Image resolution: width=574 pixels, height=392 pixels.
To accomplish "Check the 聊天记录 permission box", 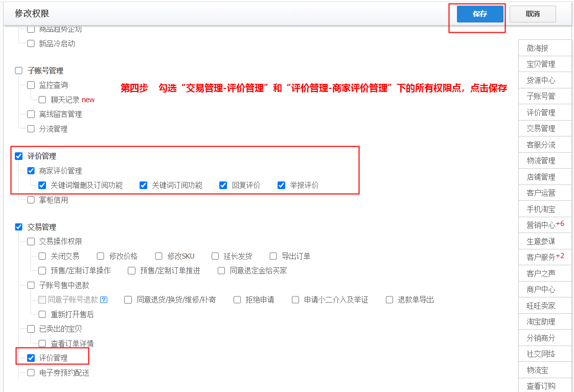I will pos(42,100).
